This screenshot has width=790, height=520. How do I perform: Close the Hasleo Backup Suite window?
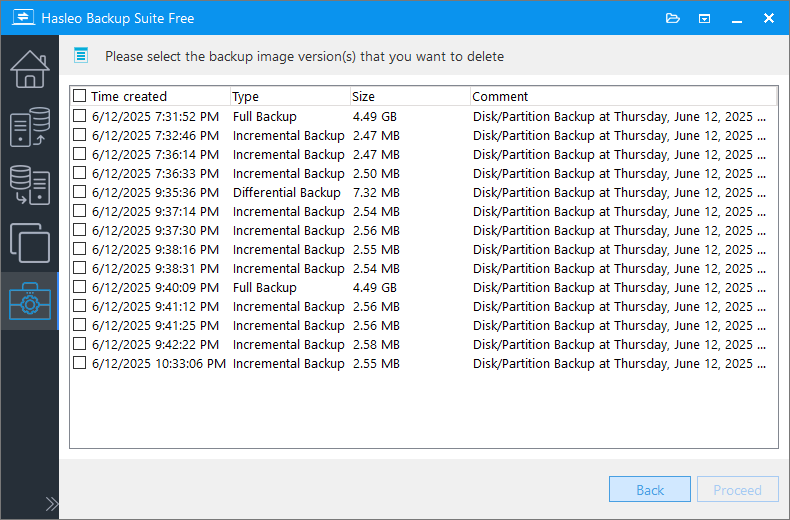coord(769,18)
